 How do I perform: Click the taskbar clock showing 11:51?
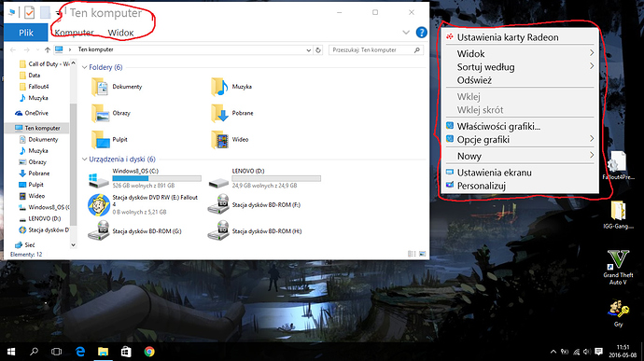623,352
